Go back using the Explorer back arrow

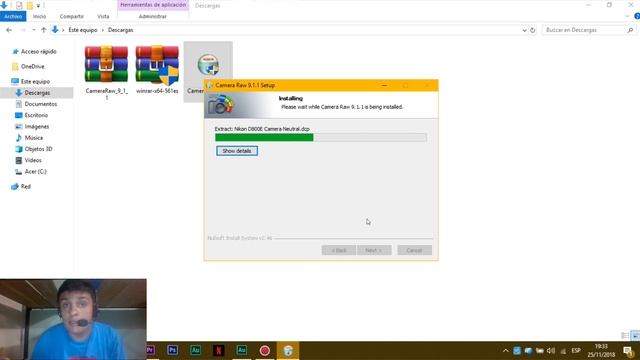pos(9,30)
